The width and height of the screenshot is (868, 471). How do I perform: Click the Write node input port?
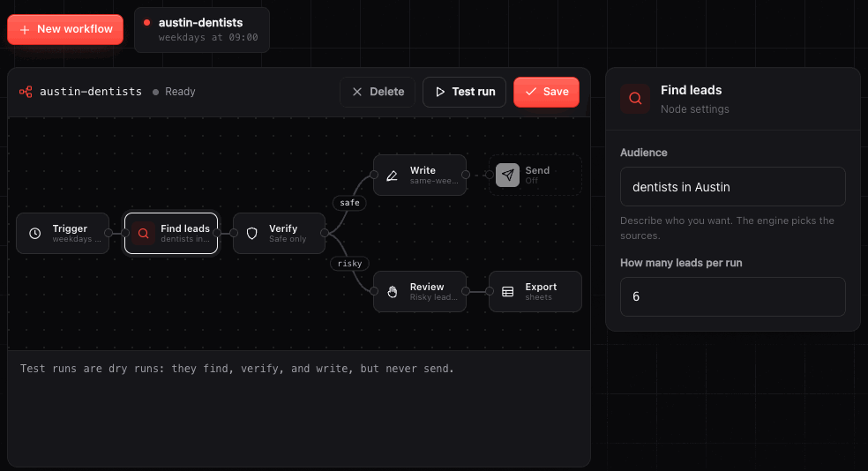pos(374,175)
